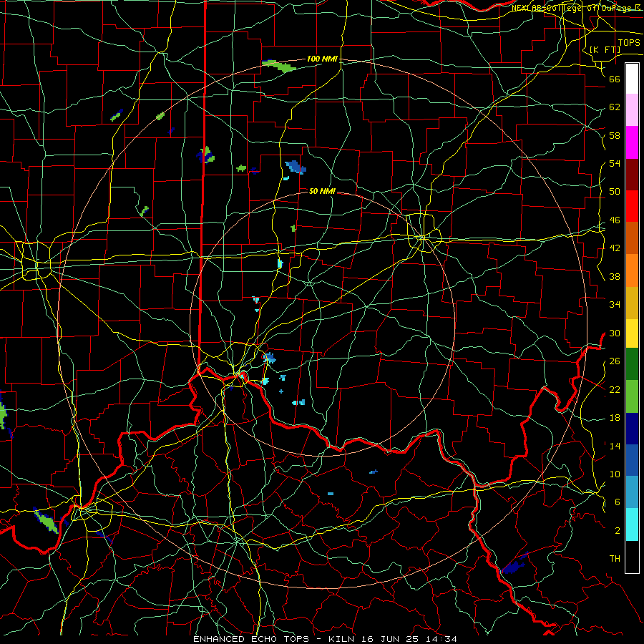Click the dark maroon legend color band
The image size is (644, 644).
632,175
